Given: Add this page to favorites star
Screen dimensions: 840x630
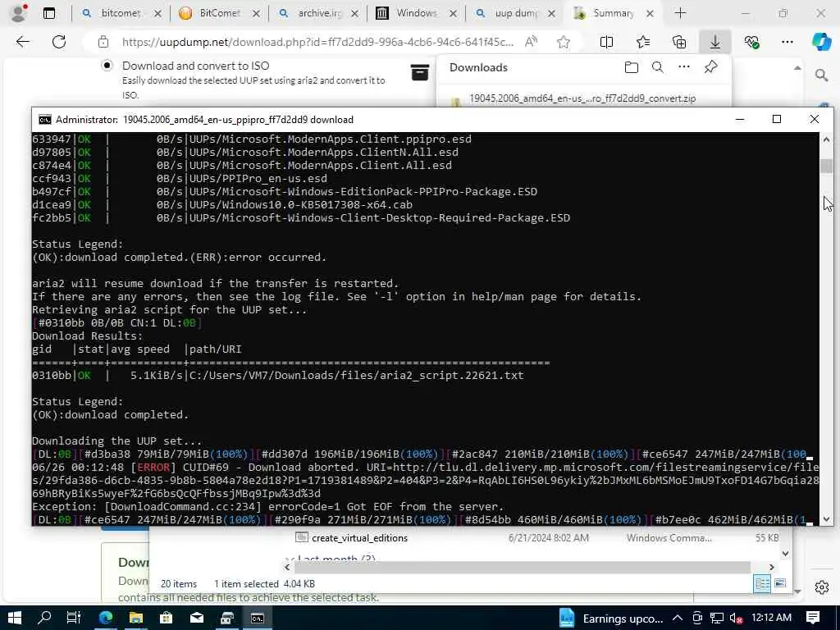Looking at the screenshot, I should [563, 42].
